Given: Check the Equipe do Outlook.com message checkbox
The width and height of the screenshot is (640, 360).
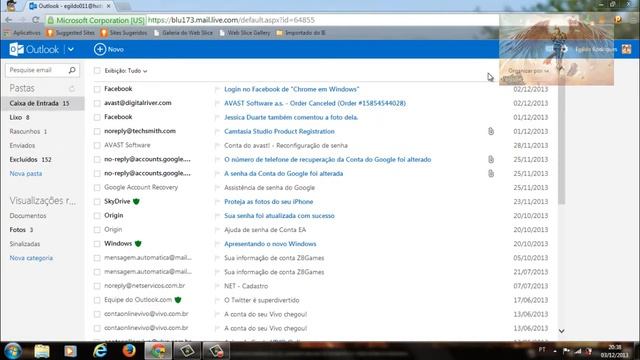Looking at the screenshot, I should point(97,300).
